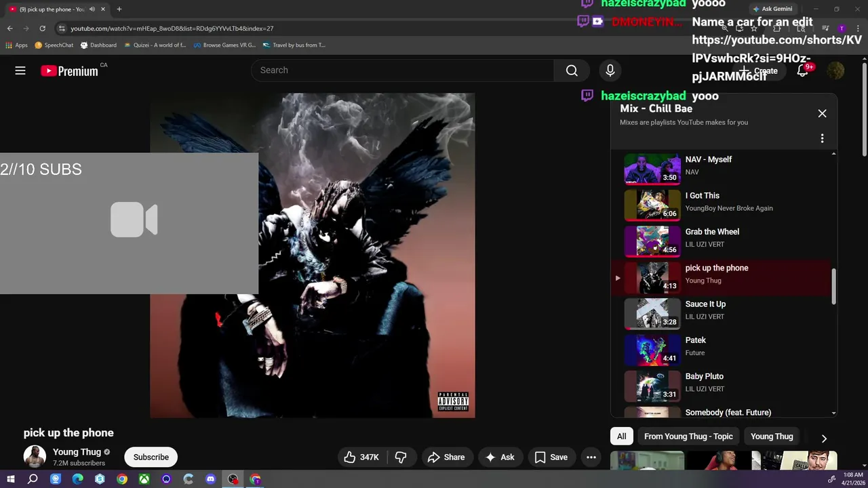Viewport: 868px width, 488px height.
Task: Click the browser address bar URL
Action: pyautogui.click(x=172, y=28)
